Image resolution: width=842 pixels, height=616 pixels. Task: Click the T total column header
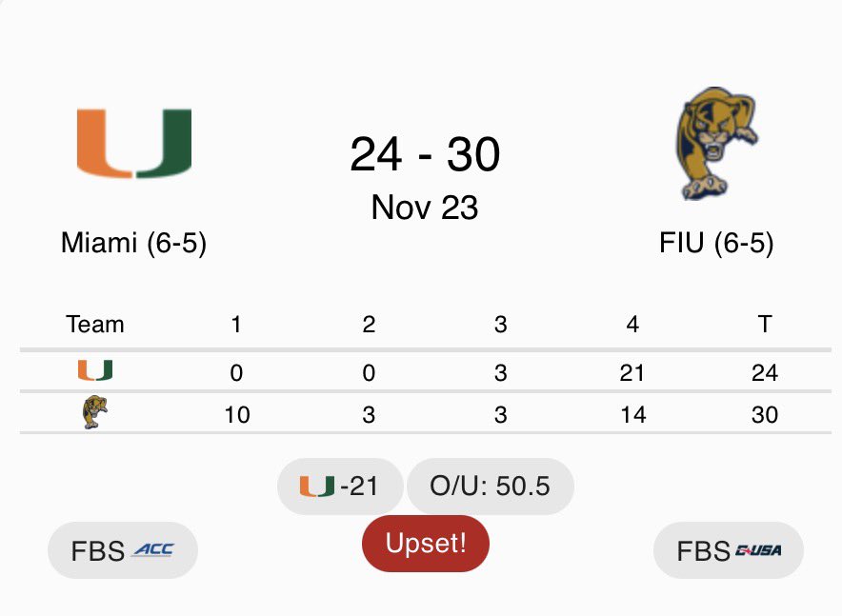tap(764, 325)
